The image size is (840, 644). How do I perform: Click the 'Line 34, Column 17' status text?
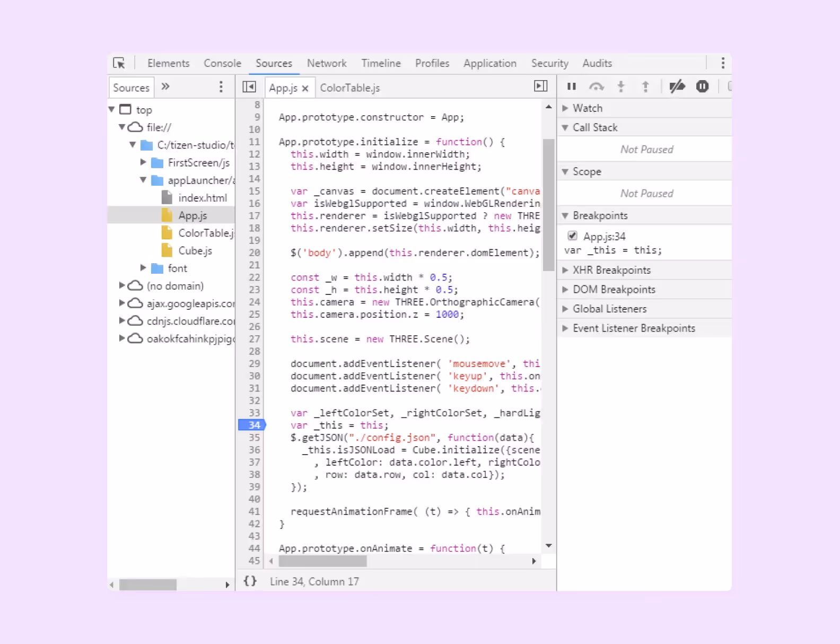point(314,581)
